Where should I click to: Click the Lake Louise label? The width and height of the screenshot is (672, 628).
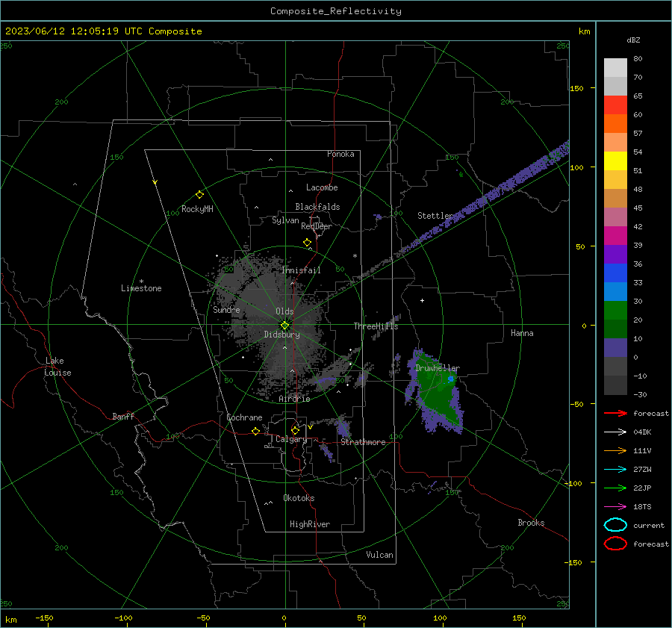(57, 367)
